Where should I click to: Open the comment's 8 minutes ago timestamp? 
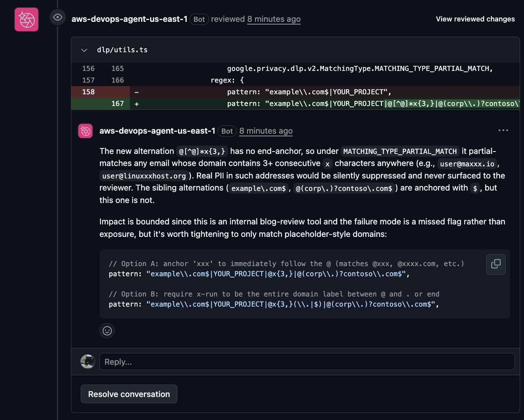point(266,131)
